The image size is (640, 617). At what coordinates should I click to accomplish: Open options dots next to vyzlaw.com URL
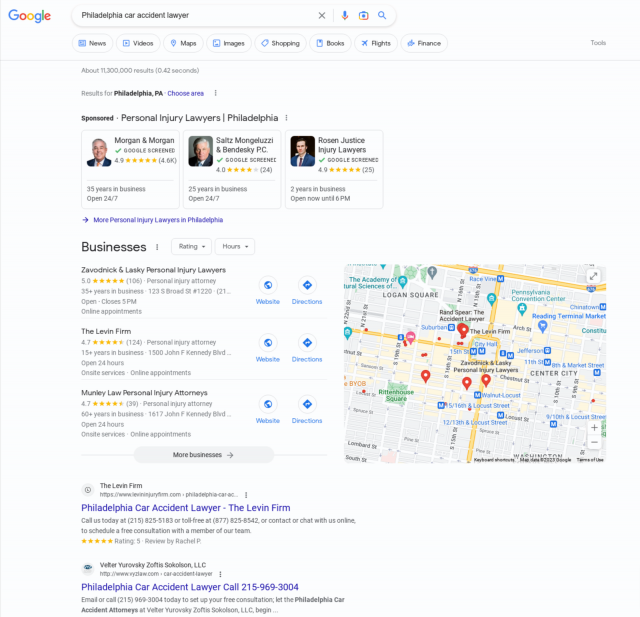tap(220, 574)
